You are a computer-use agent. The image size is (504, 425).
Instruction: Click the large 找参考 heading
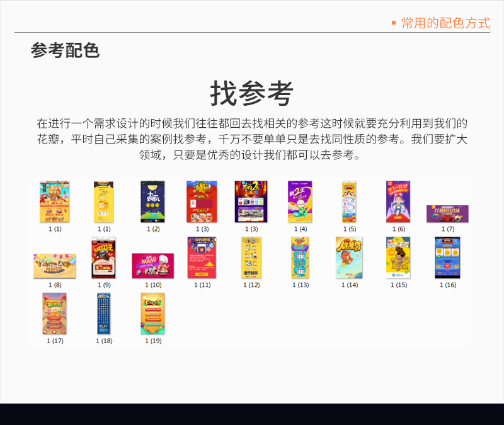click(251, 94)
